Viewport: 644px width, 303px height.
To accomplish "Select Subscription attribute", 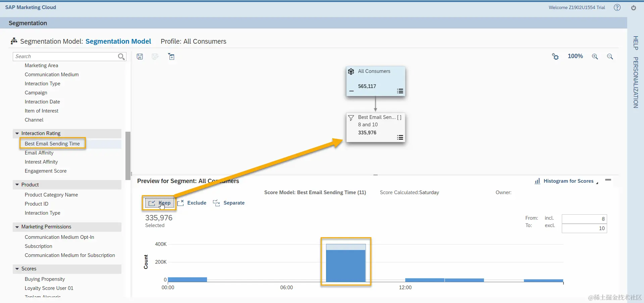I will click(x=39, y=246).
